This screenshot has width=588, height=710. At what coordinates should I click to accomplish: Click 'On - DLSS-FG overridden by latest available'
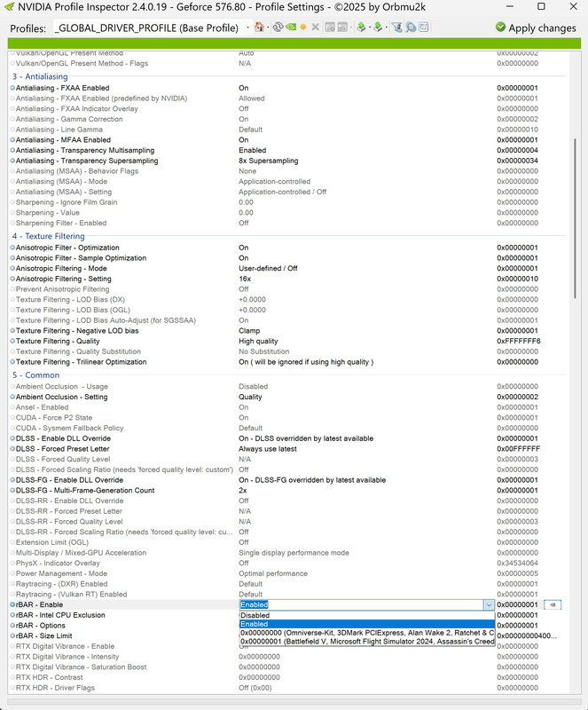click(312, 480)
